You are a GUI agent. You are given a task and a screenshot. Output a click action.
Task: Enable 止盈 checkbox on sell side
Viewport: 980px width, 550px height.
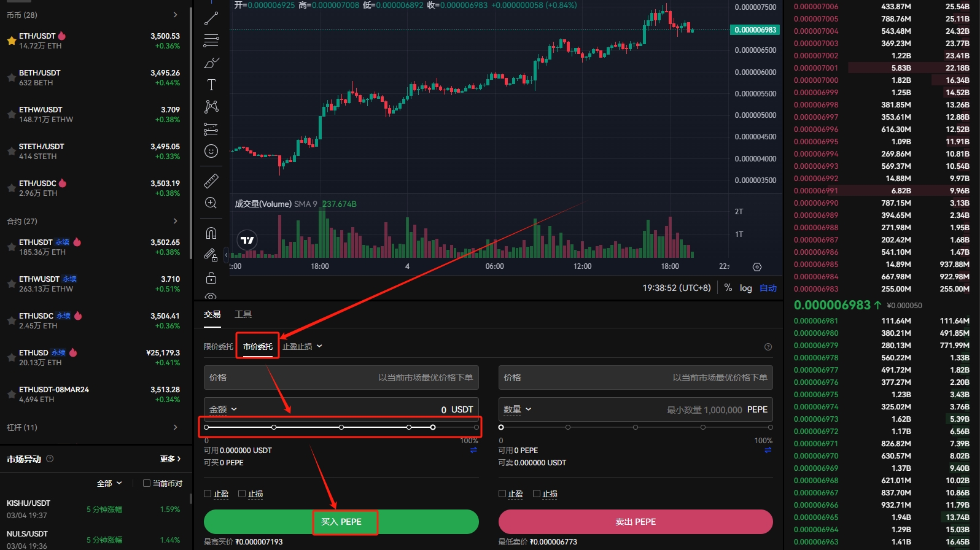pos(502,494)
